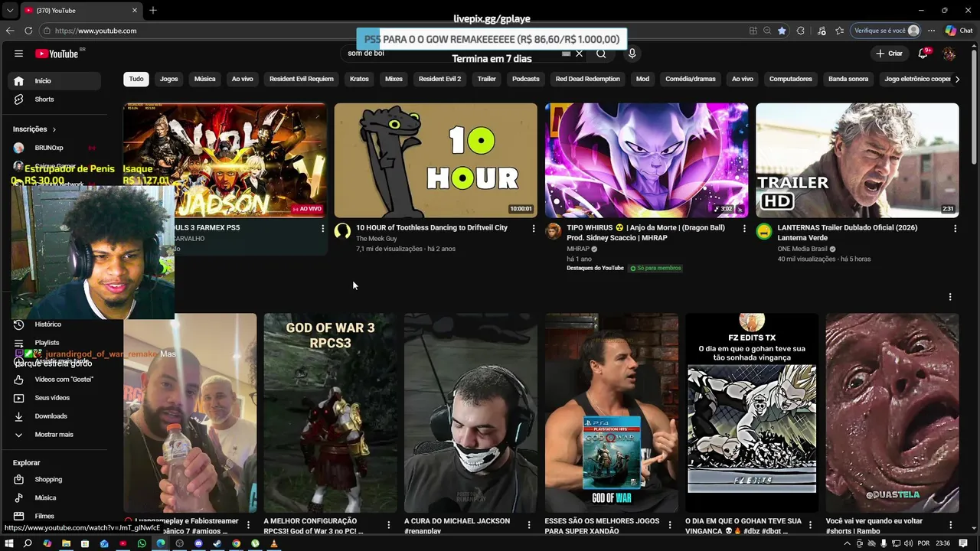Open options for Rambo short

coord(950,525)
